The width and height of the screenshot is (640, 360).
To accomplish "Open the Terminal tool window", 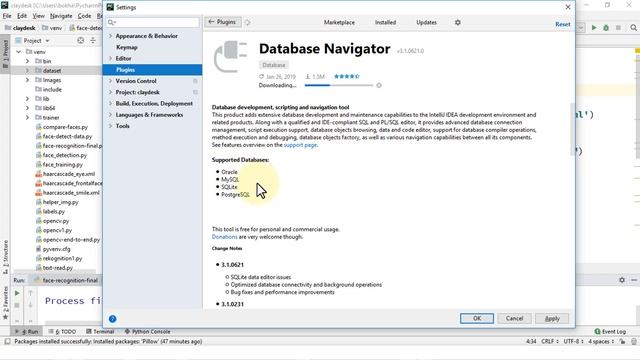I will [100, 331].
